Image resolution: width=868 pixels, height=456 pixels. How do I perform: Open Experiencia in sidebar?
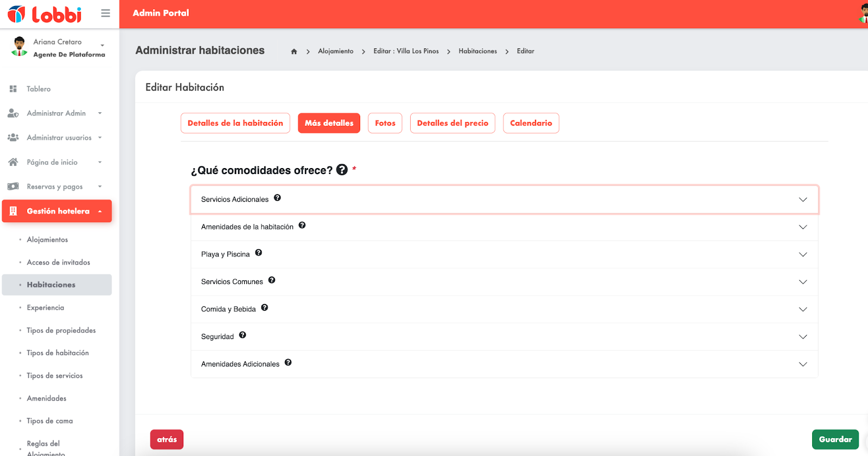pyautogui.click(x=46, y=307)
